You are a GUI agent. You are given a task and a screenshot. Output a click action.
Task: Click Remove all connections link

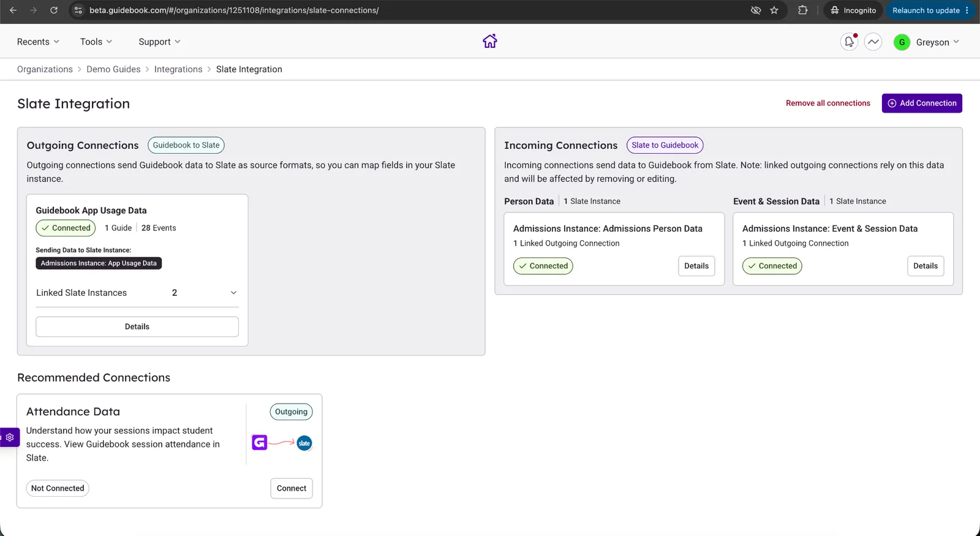pos(828,103)
